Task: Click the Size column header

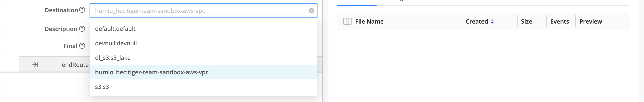Action: (526, 22)
